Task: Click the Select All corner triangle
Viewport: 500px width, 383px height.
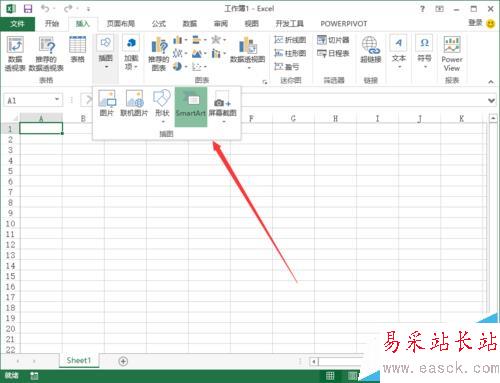Action: 14,118
